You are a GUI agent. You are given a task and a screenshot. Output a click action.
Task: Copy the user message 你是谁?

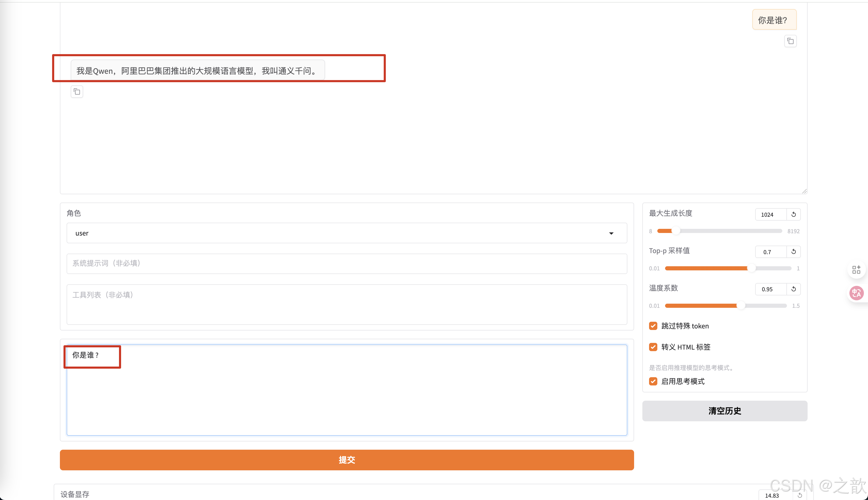pos(790,41)
